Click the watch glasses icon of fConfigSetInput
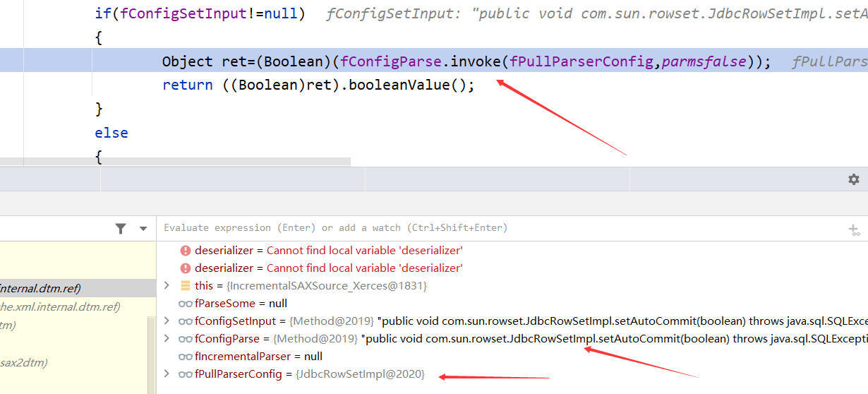The image size is (868, 394). 186,321
